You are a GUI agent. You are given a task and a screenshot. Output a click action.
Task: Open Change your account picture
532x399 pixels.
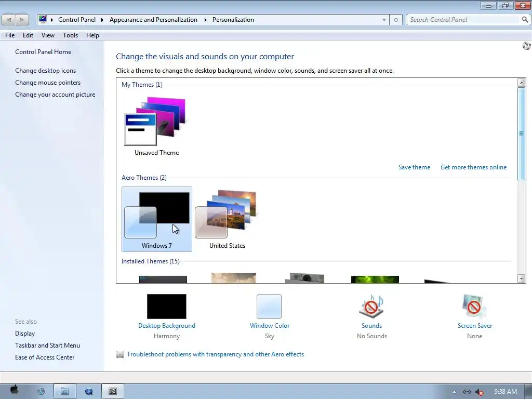(55, 95)
